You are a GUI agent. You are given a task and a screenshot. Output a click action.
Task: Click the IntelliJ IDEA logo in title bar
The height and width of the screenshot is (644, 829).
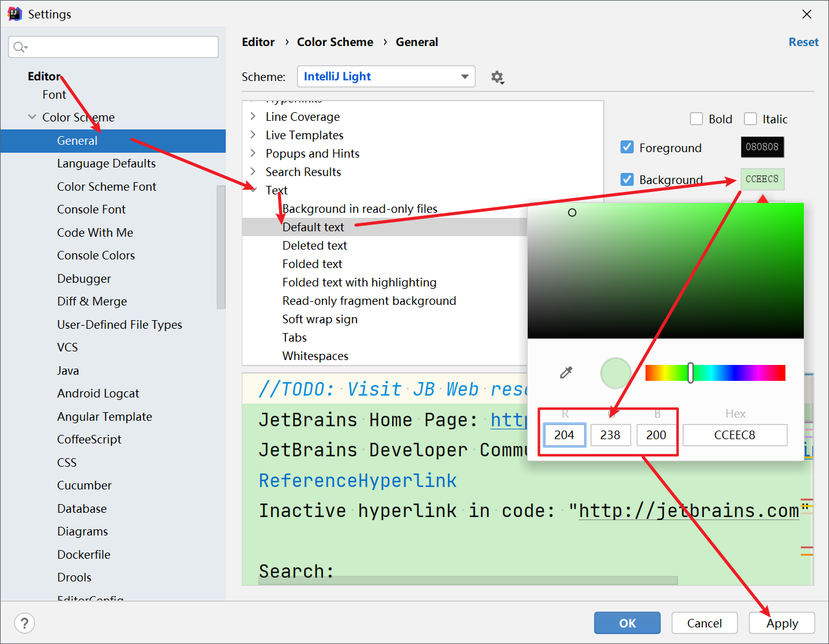point(15,13)
